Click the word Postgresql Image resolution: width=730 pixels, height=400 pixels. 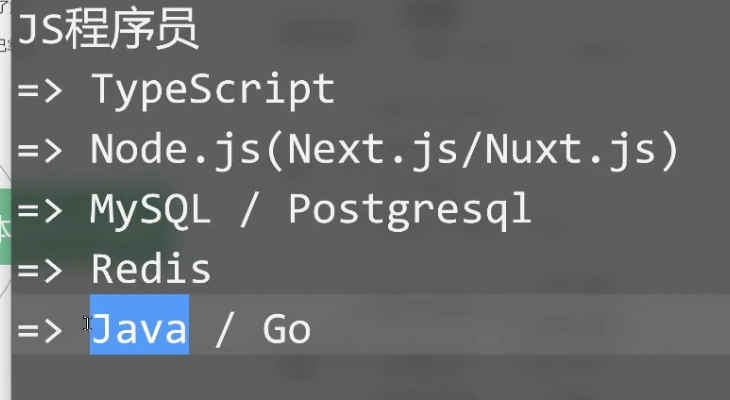pyautogui.click(x=410, y=210)
